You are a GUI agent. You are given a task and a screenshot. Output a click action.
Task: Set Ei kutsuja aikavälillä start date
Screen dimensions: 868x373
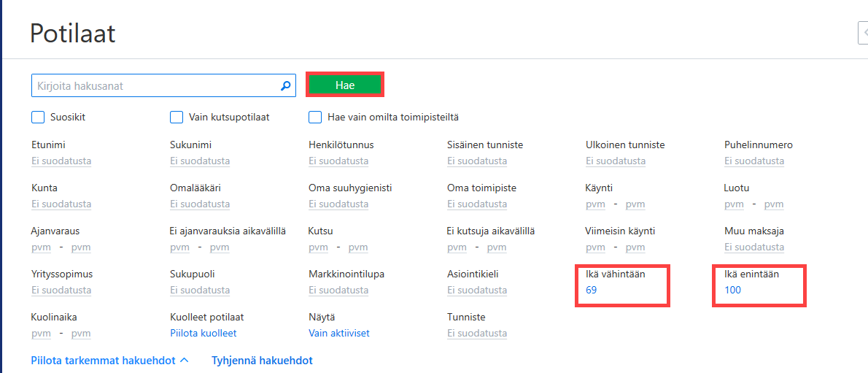coord(457,247)
